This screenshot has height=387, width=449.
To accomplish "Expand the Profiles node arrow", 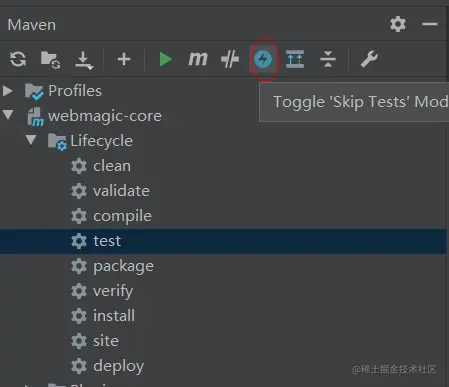I will (8, 91).
